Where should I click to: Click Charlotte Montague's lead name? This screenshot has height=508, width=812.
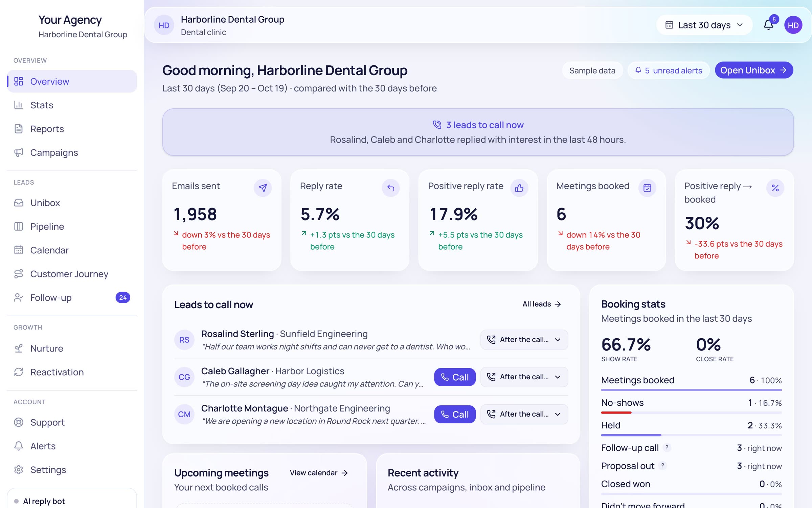(x=244, y=408)
